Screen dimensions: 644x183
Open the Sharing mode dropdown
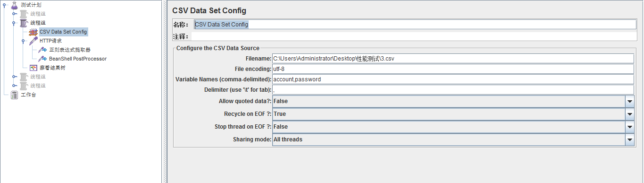tap(630, 139)
